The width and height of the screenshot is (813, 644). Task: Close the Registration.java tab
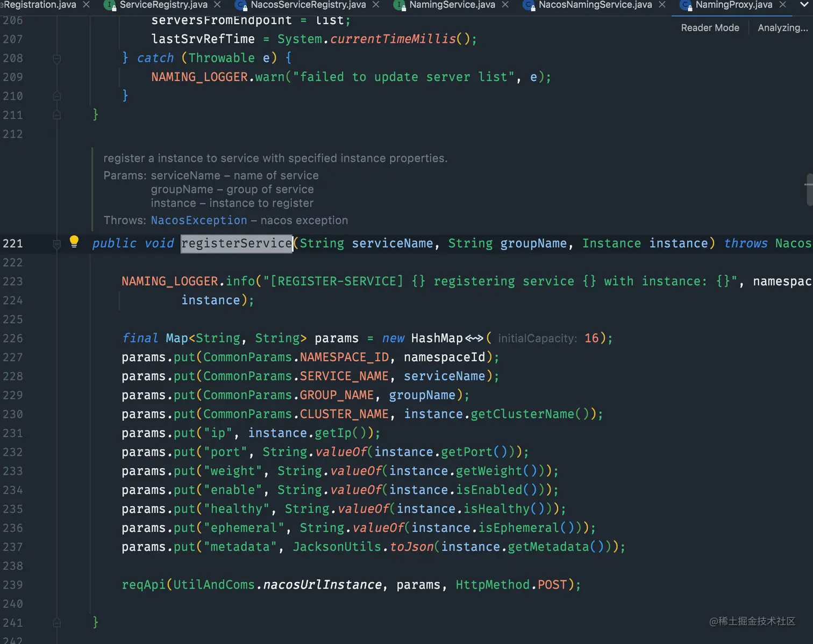(x=86, y=4)
